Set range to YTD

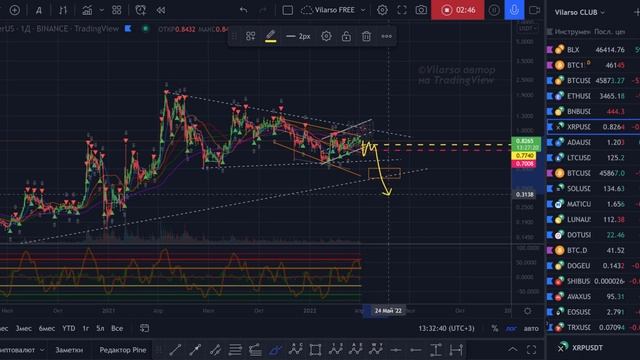(x=69, y=328)
